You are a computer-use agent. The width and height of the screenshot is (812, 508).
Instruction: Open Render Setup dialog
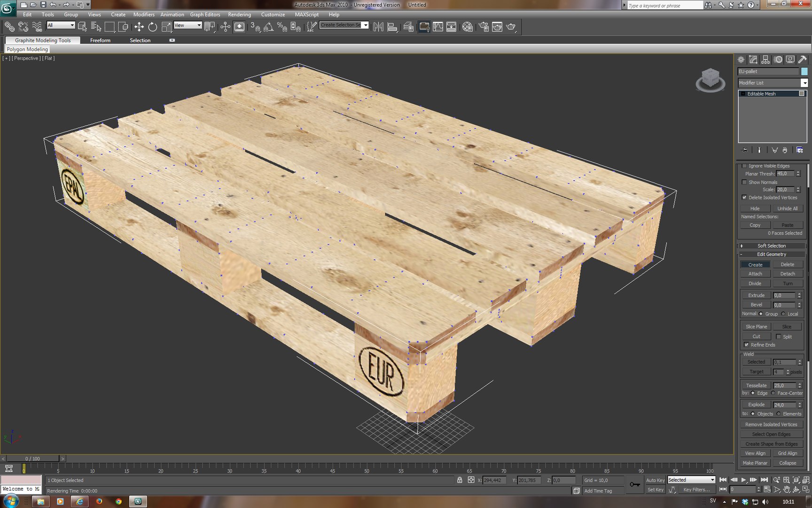coord(484,27)
